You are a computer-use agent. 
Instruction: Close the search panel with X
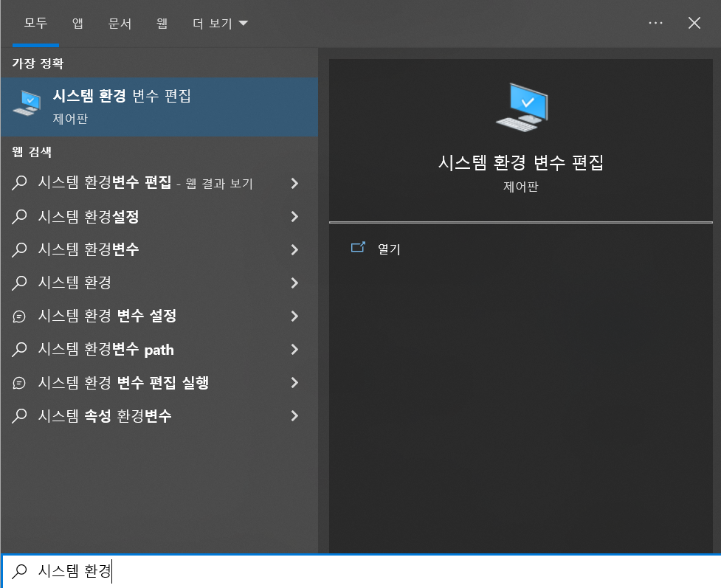tap(694, 23)
